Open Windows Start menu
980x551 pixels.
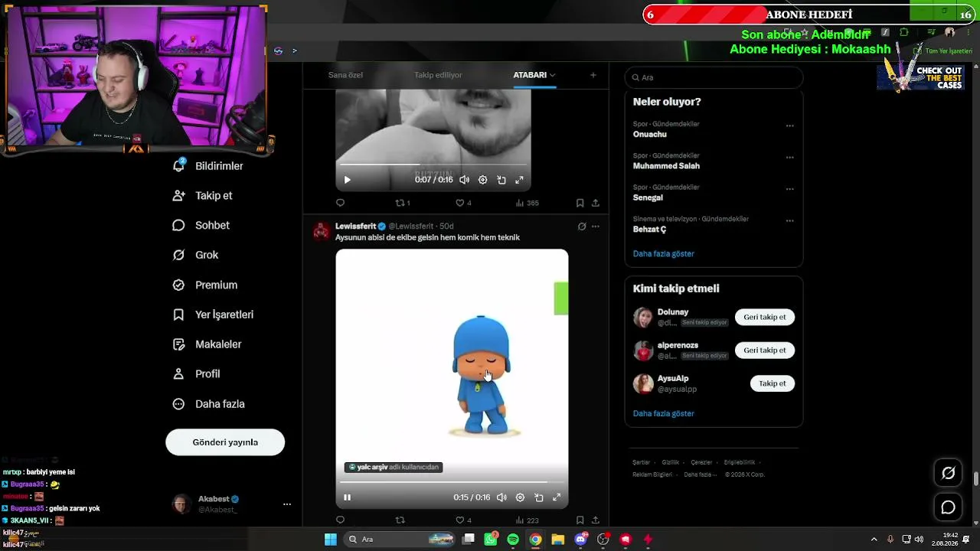[330, 540]
